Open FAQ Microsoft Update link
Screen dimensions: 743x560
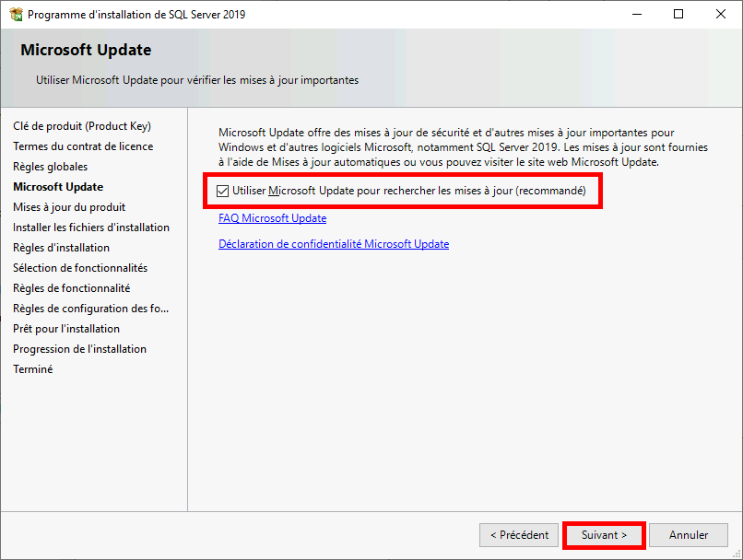pyautogui.click(x=272, y=218)
